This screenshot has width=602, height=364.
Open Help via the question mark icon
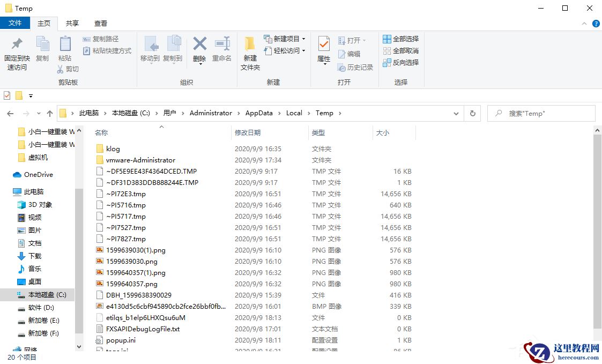(x=596, y=23)
